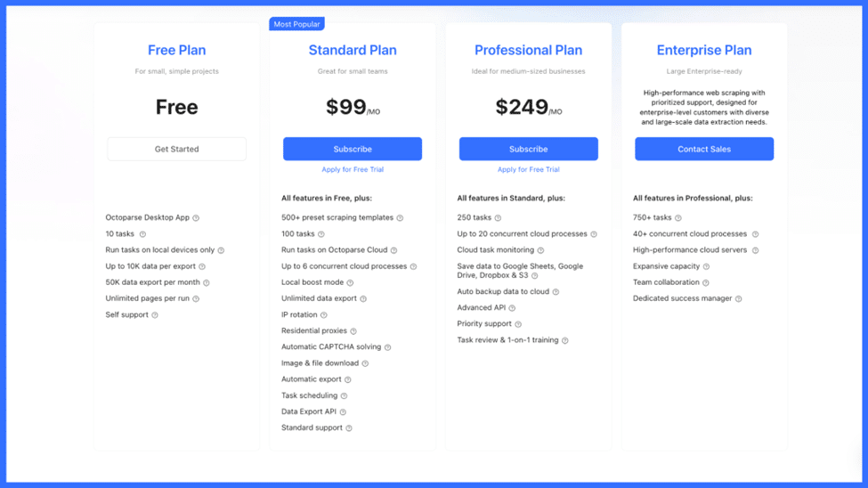Image resolution: width=868 pixels, height=488 pixels.
Task: Apply for Free Trial under Standard Plan
Action: 353,169
